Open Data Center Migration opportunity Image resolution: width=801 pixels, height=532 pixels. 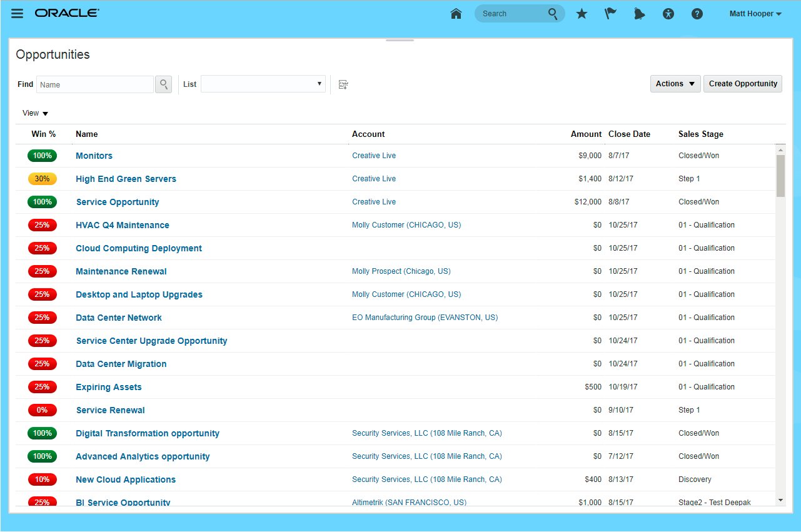(x=121, y=364)
